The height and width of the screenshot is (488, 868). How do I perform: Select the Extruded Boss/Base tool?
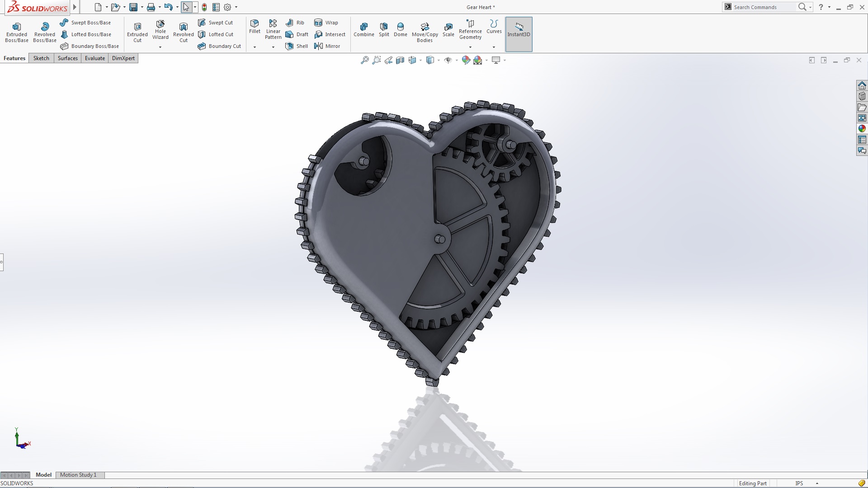(x=16, y=31)
